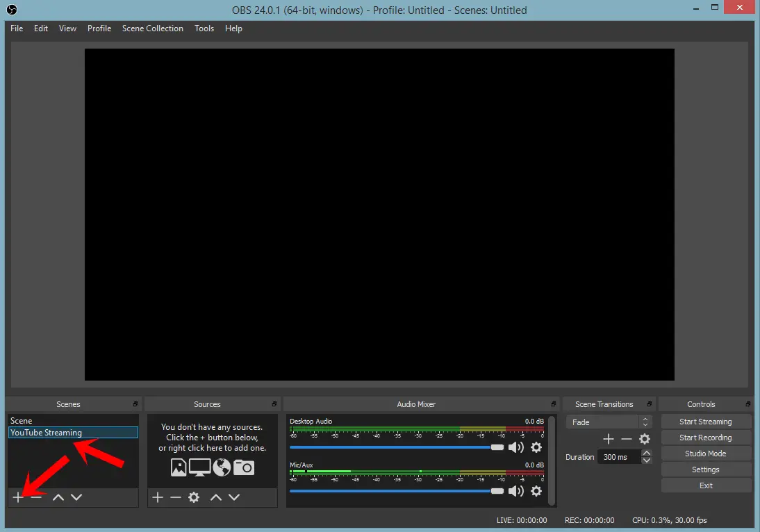The image size is (760, 532).
Task: Open the View menu
Action: (x=68, y=28)
